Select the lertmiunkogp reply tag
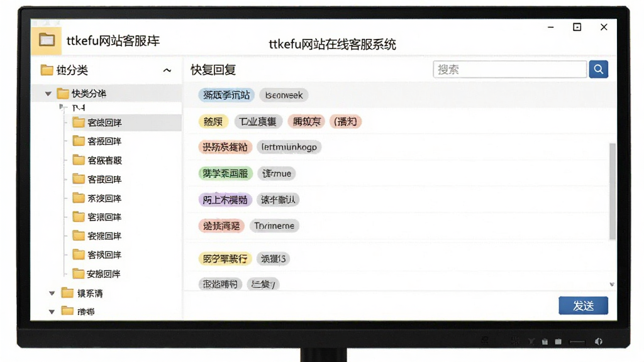Image resolution: width=644 pixels, height=362 pixels. click(289, 147)
